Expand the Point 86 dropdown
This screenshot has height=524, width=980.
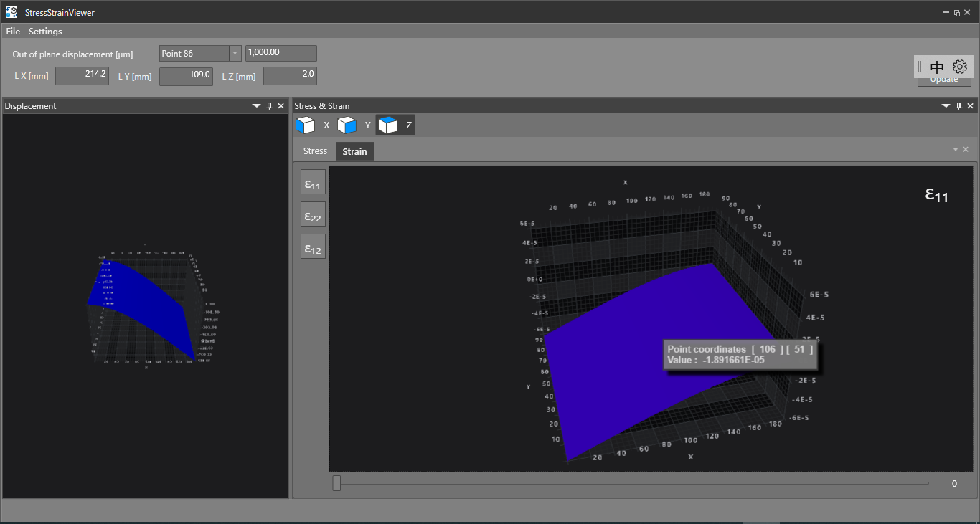[235, 54]
